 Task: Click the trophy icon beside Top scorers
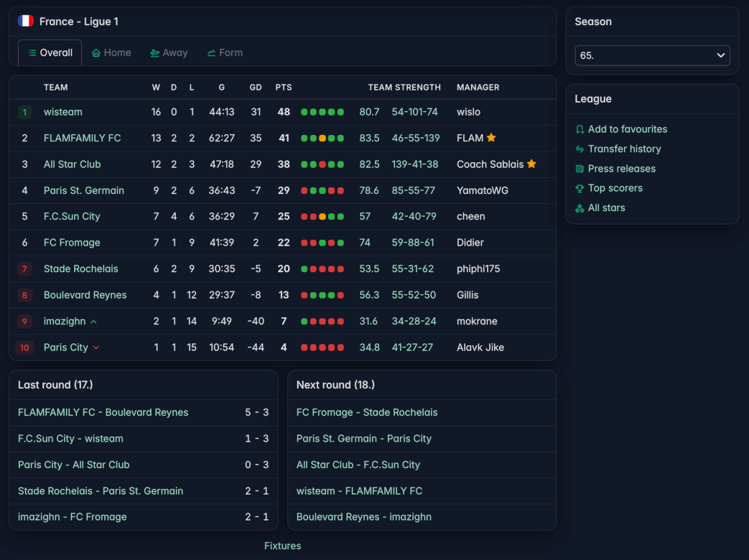coord(580,188)
